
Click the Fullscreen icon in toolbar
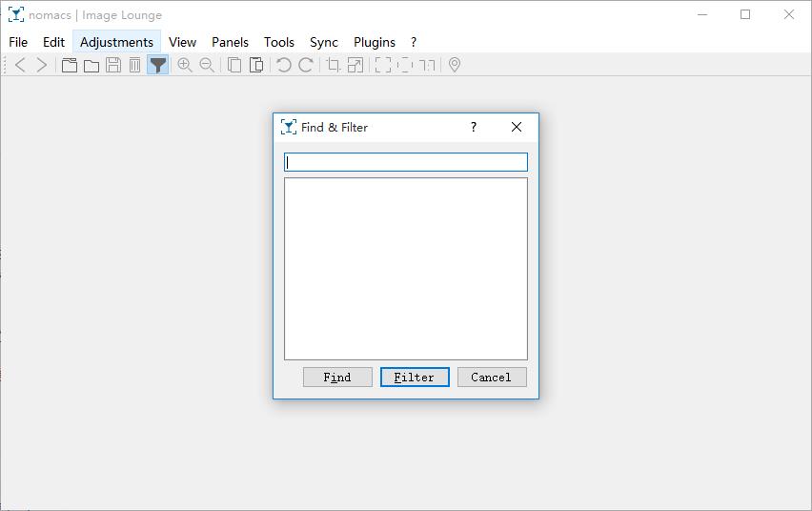point(383,65)
